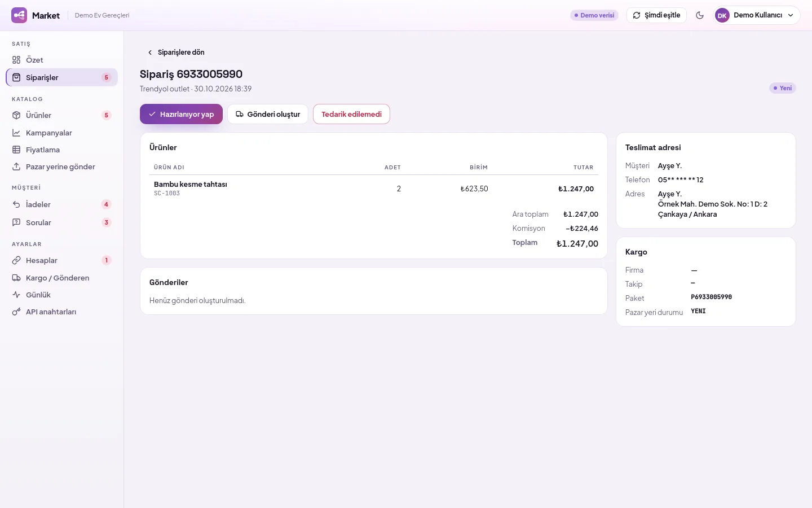Click Gönderi oluştur button
812x508 pixels.
tap(268, 114)
